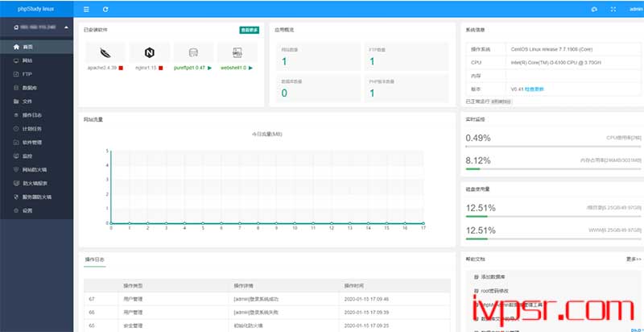Viewport: 644px width, 332px height.
Task: Open 监控 monitoring in the sidebar
Action: 36,156
